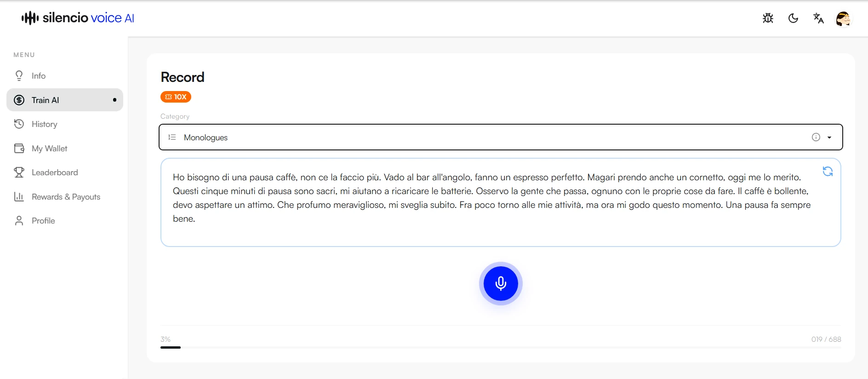The width and height of the screenshot is (868, 379).
Task: Click the category info icon
Action: (816, 137)
